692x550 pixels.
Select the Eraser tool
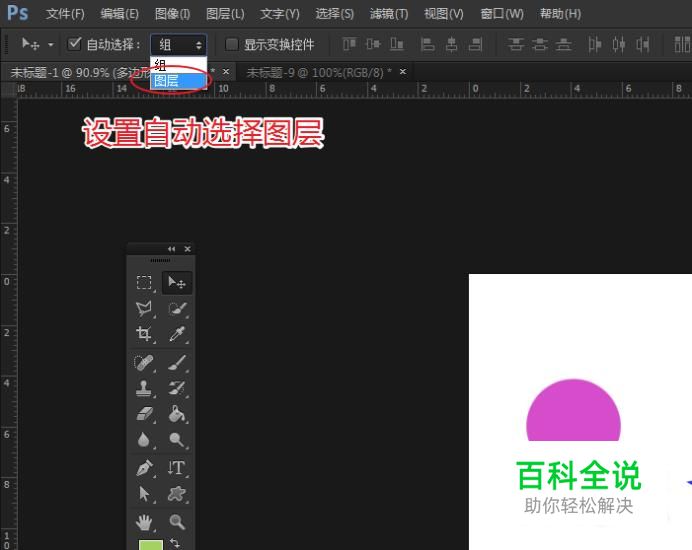(x=144, y=414)
